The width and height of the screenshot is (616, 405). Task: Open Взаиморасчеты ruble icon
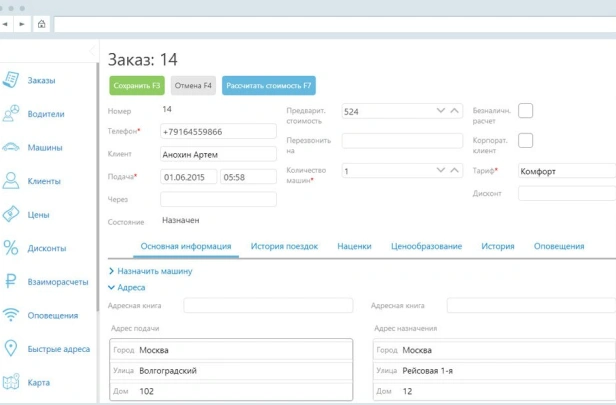pos(12,282)
